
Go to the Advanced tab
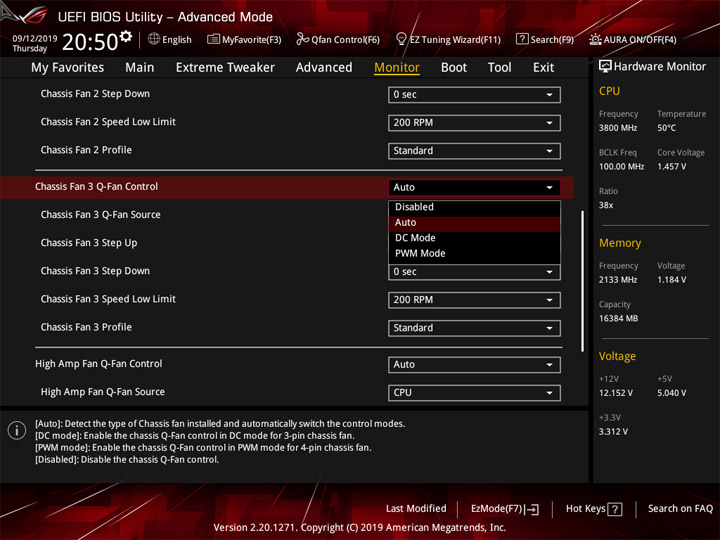coord(324,68)
